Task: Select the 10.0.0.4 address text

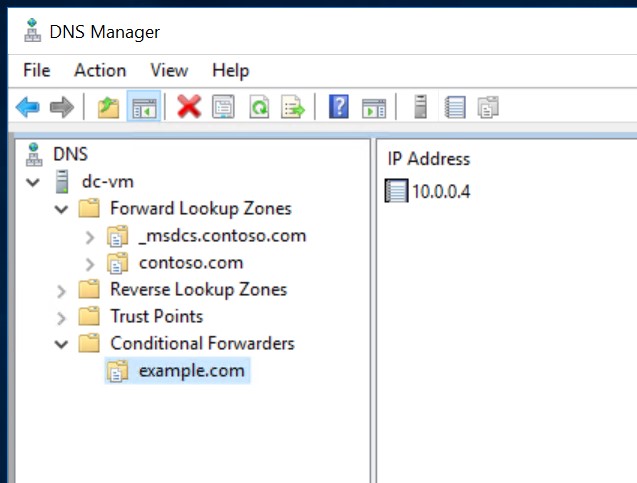Action: tap(441, 191)
